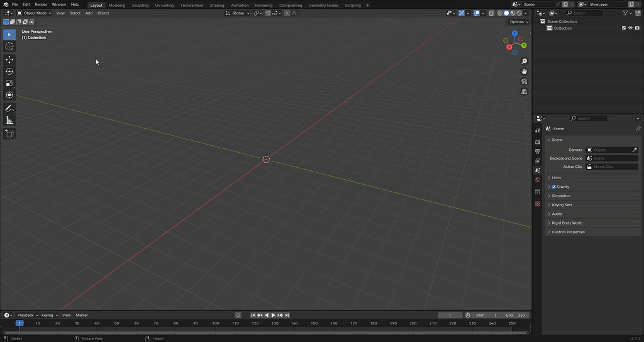Open the Collection properties tab

[x=538, y=192]
